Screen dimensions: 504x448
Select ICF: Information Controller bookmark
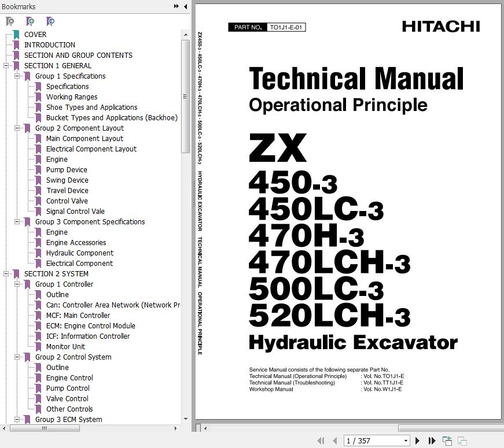click(x=88, y=336)
